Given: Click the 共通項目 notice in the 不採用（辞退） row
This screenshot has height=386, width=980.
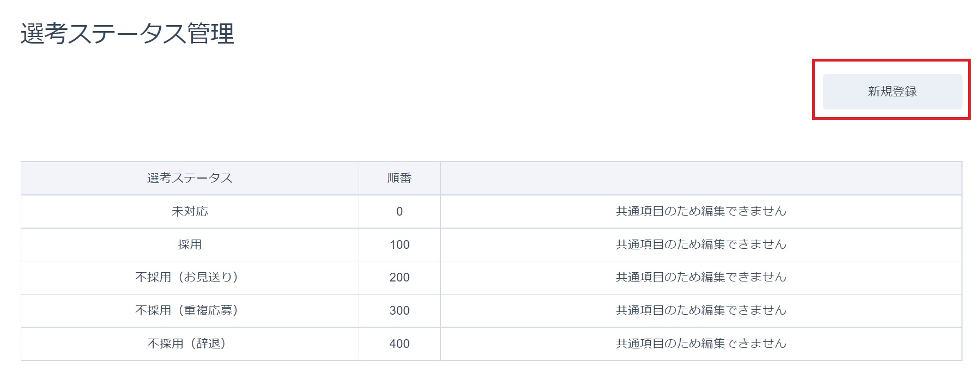Looking at the screenshot, I should tap(701, 344).
